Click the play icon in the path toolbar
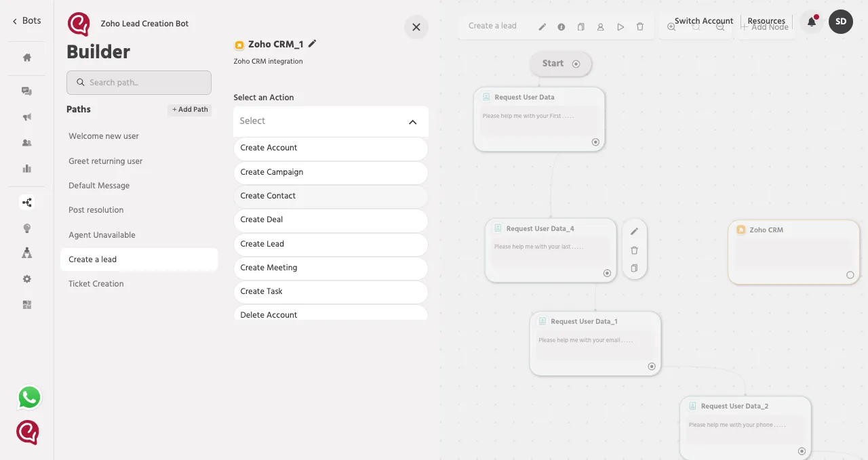This screenshot has height=460, width=868. [x=620, y=27]
